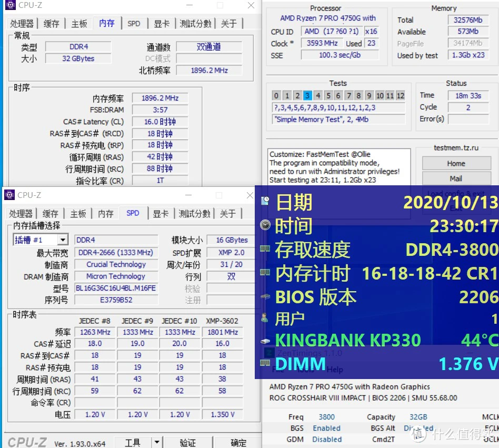Click the memory chip icon beside 存取速度
Screen dimensions: 499x448
point(265,250)
